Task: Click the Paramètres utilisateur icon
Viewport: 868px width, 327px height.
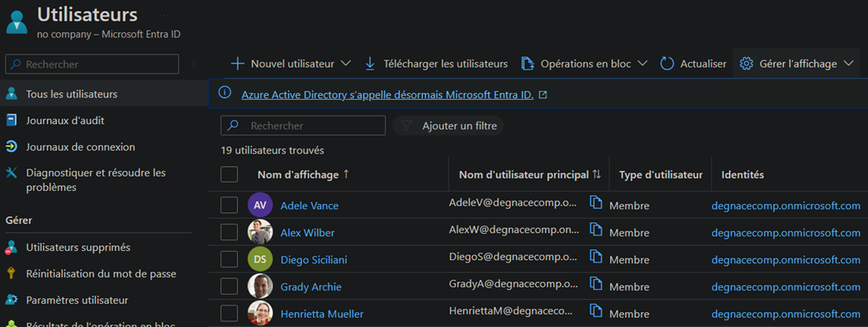Action: 12,300
